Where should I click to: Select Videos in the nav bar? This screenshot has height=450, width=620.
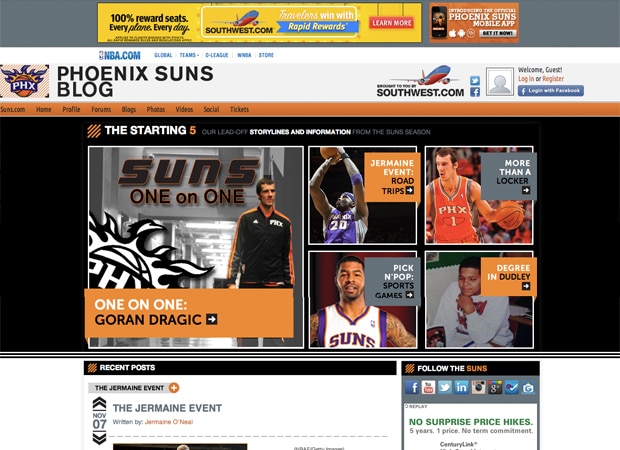(x=184, y=110)
